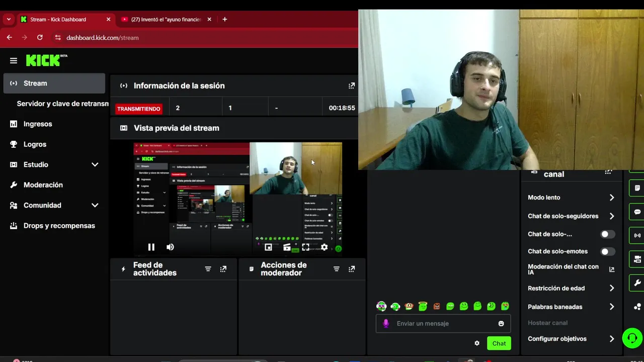This screenshot has height=362, width=644.
Task: Open Chrome tab search dropdown
Action: 9,19
